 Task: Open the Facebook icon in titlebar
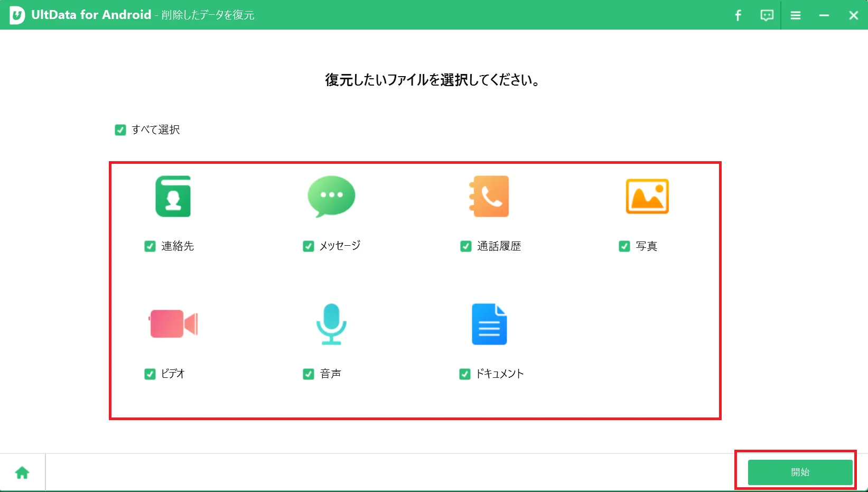point(738,15)
